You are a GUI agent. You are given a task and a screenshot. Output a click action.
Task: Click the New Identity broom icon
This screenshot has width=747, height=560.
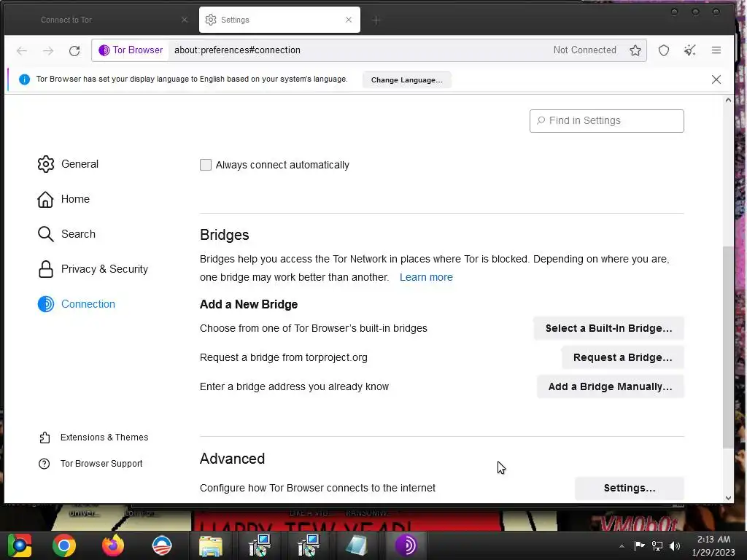[x=690, y=50]
